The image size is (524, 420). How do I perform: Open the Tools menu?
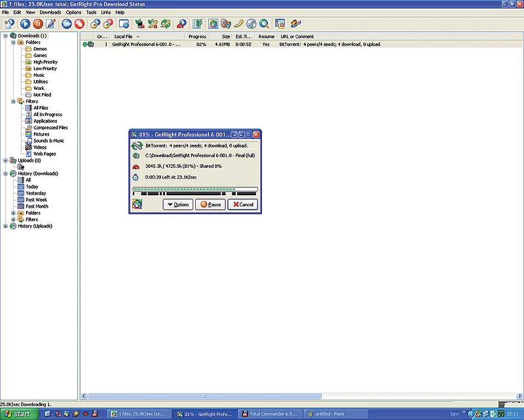click(91, 12)
